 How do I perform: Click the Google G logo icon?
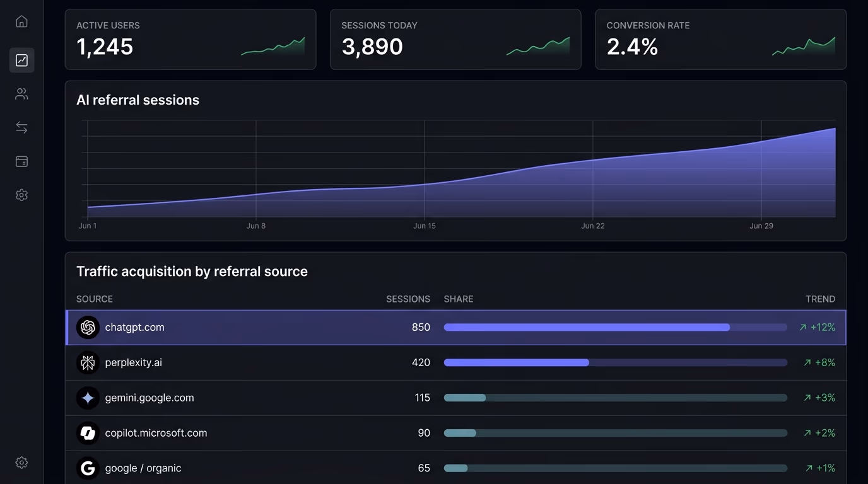(88, 468)
